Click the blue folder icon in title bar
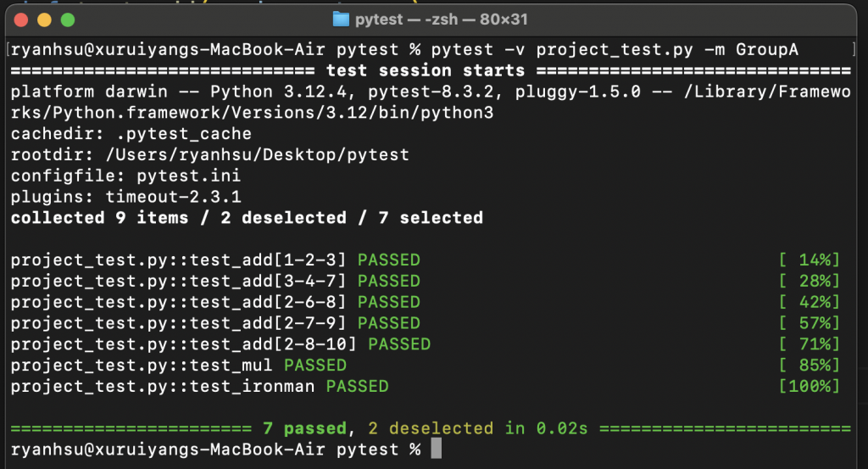 (x=341, y=20)
